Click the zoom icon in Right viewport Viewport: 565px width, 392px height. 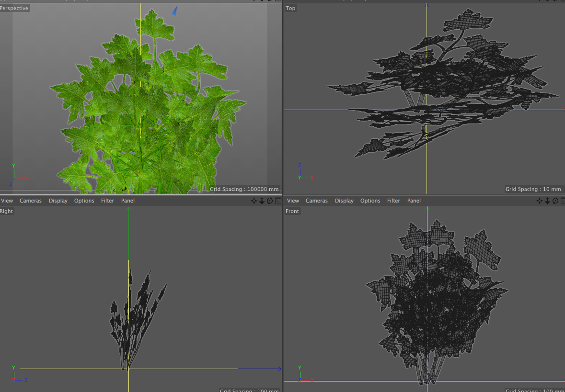tap(262, 201)
